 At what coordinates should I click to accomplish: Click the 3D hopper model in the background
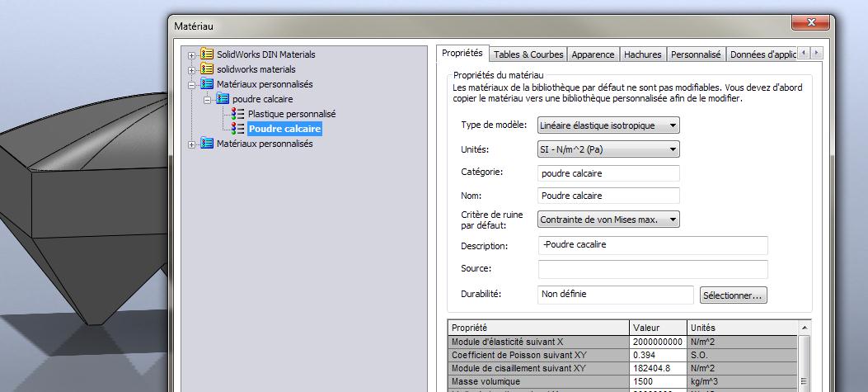[x=83, y=210]
